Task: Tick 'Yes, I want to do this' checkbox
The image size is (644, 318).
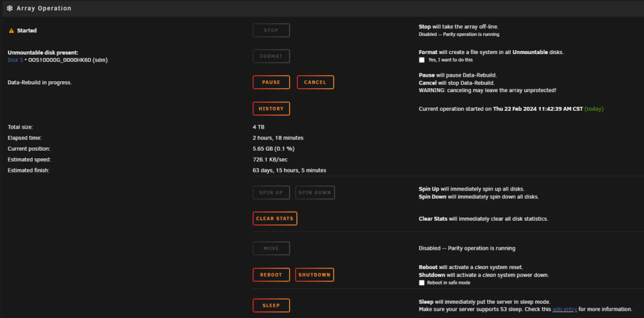Action: pyautogui.click(x=421, y=60)
